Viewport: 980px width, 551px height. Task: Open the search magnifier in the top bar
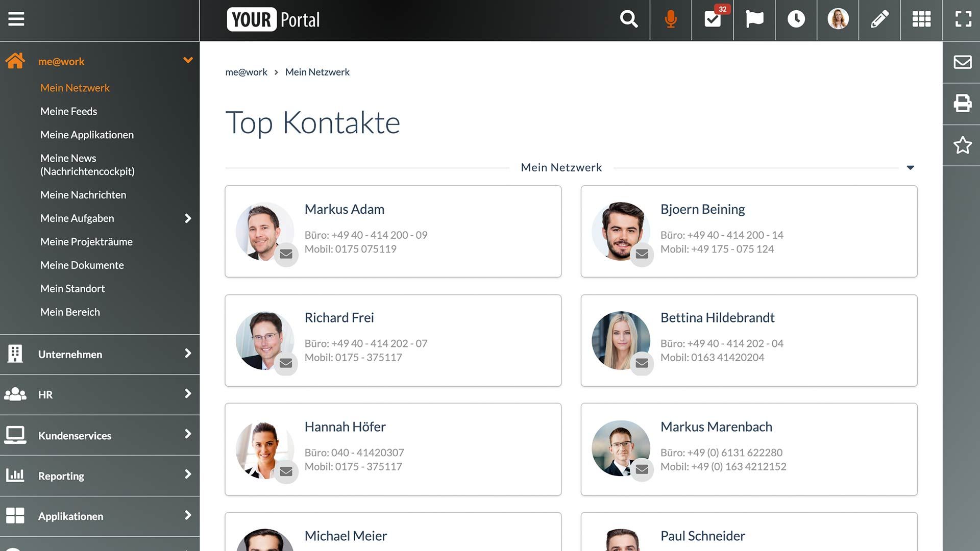pyautogui.click(x=629, y=19)
